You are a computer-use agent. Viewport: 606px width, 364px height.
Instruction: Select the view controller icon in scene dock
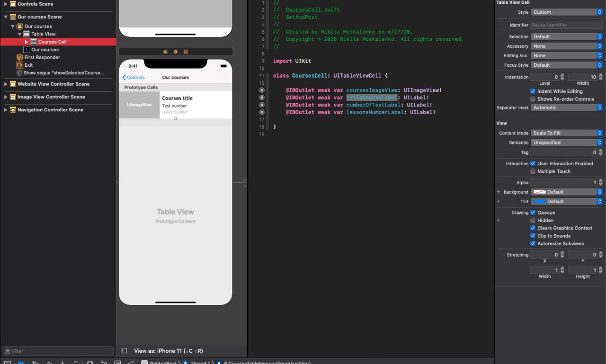click(165, 52)
